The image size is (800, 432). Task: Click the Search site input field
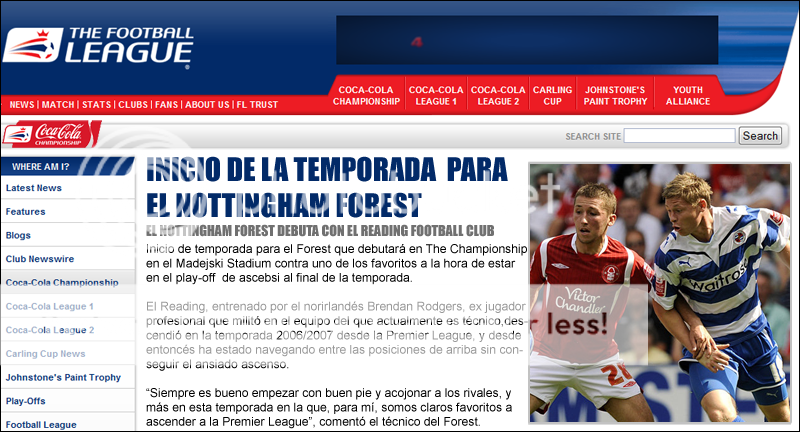680,136
